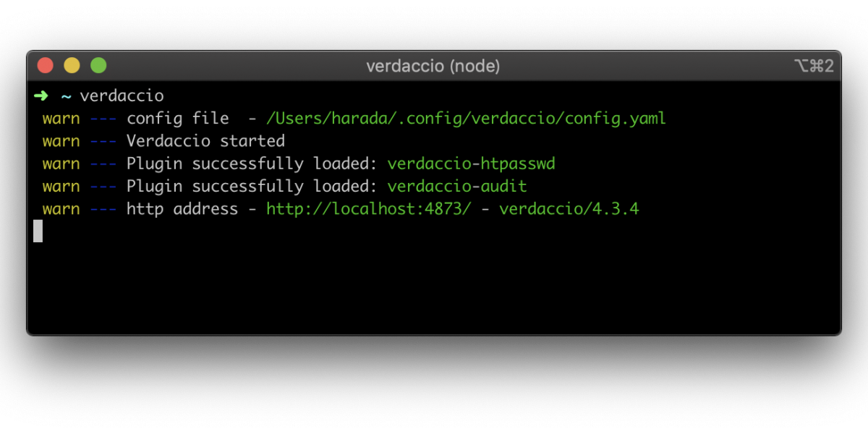Click the ⌥⌘2 window shortcut indicator

point(814,67)
